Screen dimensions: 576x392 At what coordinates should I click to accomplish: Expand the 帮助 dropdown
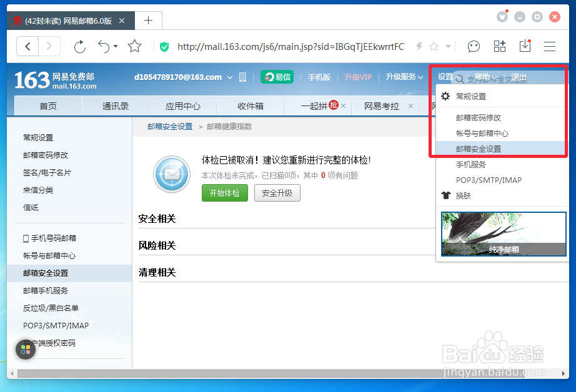pos(485,77)
